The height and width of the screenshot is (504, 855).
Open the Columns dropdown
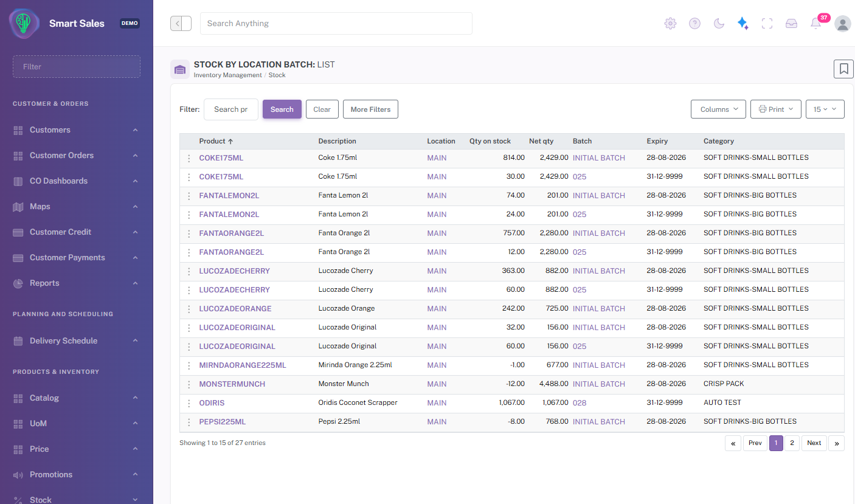point(719,109)
